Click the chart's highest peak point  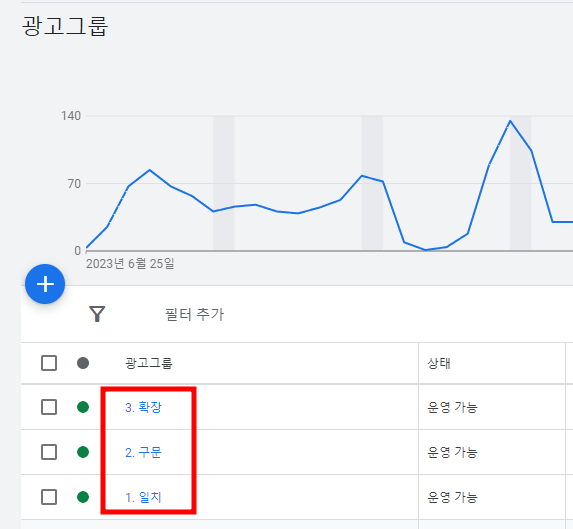(x=510, y=121)
